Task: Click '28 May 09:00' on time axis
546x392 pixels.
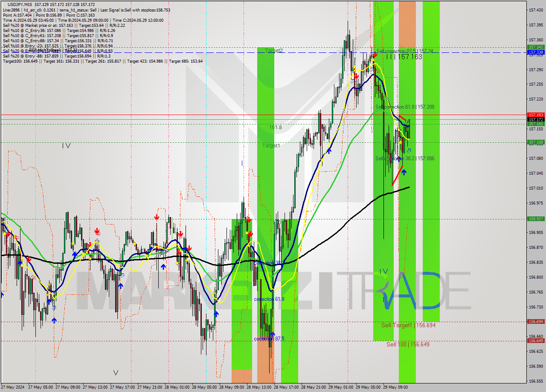Action: 232,387
